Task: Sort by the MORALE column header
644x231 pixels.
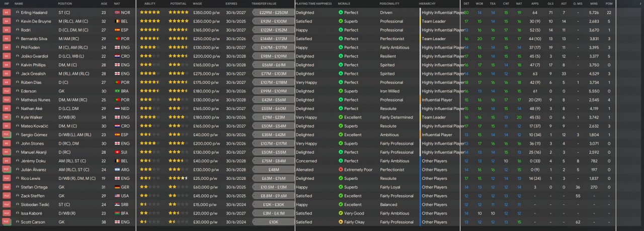Action: 344,4
